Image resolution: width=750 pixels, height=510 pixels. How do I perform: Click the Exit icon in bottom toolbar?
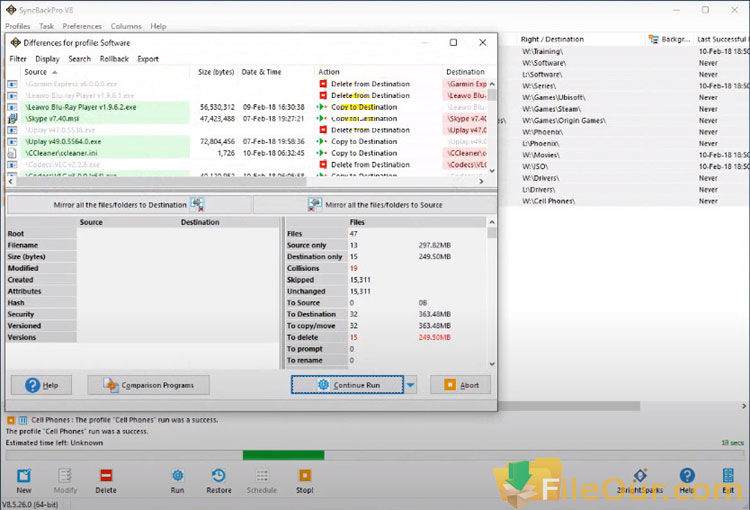[x=728, y=476]
